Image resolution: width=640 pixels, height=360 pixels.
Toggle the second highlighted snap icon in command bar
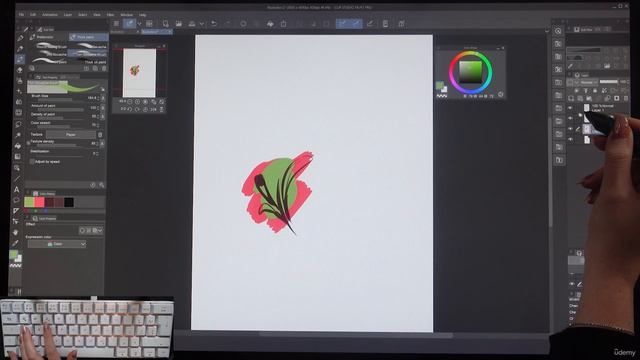pyautogui.click(x=356, y=24)
